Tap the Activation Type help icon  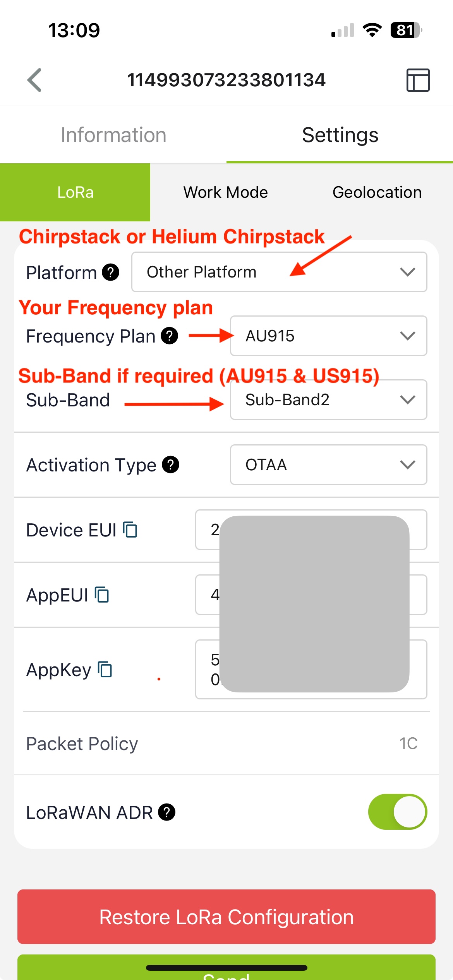pyautogui.click(x=171, y=464)
